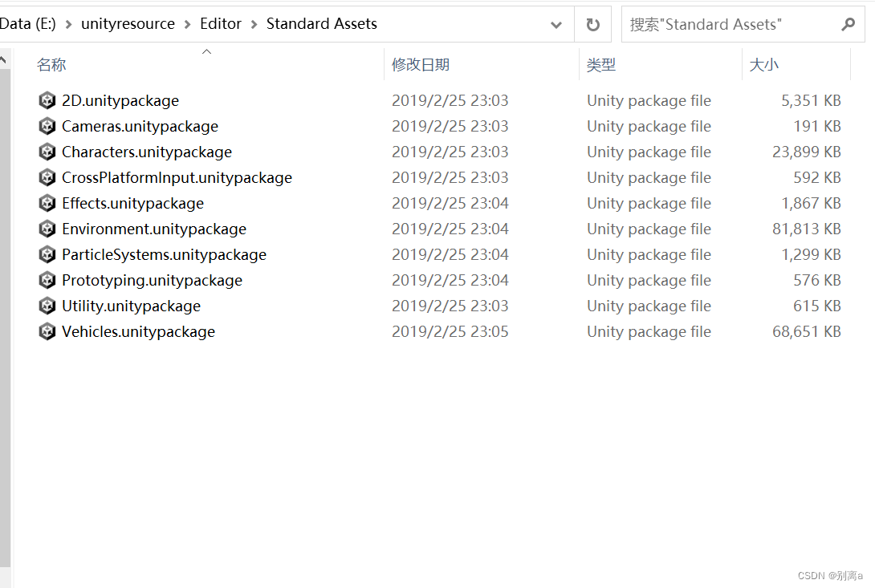Open the ParticleSystems.unitypackage file icon
Screen dimensions: 875x588
click(47, 254)
